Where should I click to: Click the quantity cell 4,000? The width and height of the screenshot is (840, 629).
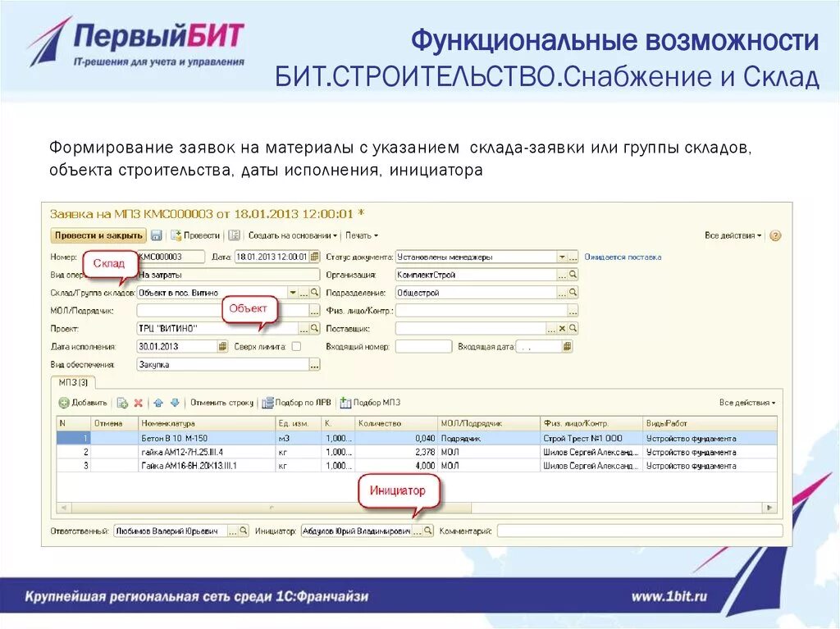pyautogui.click(x=396, y=466)
